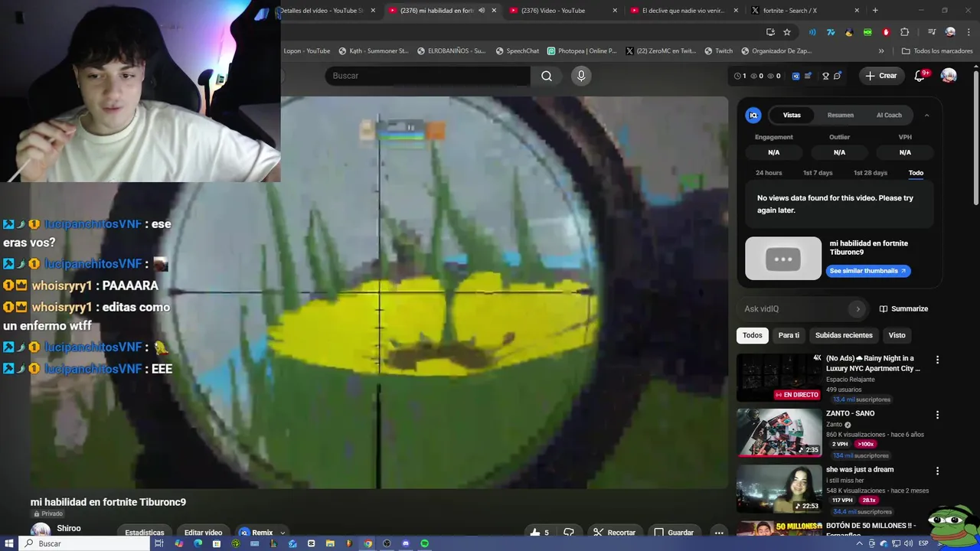Switch to vidIQ AI Coach tab
This screenshot has height=551, width=980.
tap(889, 116)
